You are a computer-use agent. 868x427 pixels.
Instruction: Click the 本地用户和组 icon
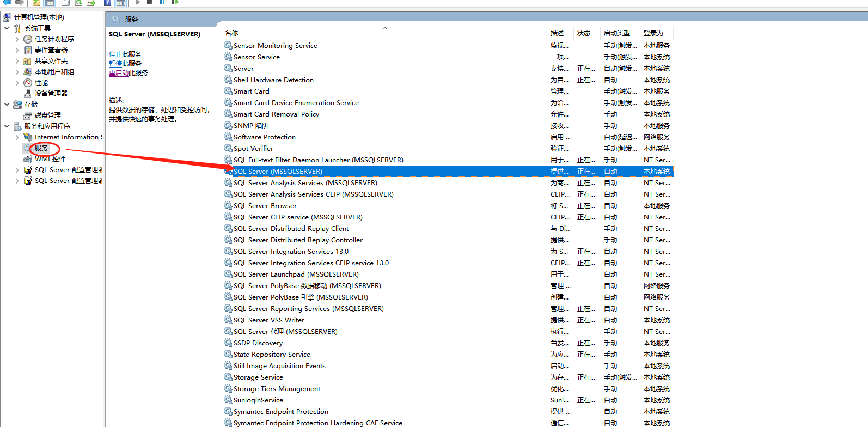coord(28,72)
